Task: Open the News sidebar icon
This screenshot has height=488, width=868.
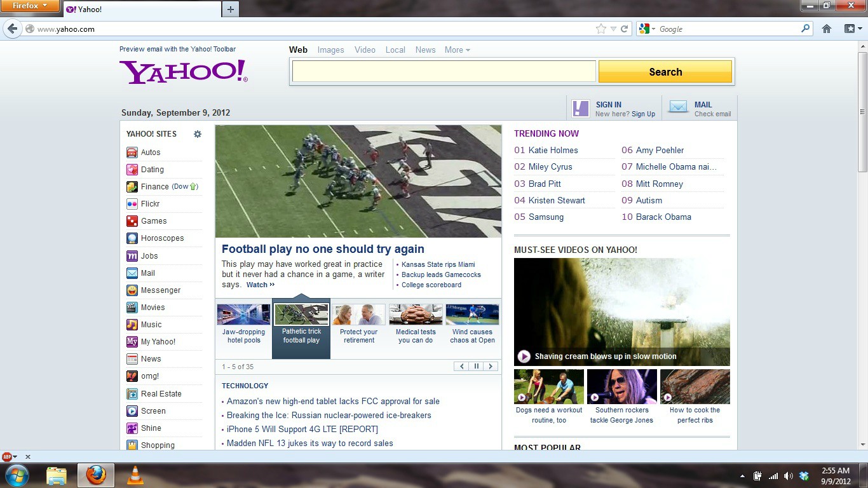Action: pos(132,359)
